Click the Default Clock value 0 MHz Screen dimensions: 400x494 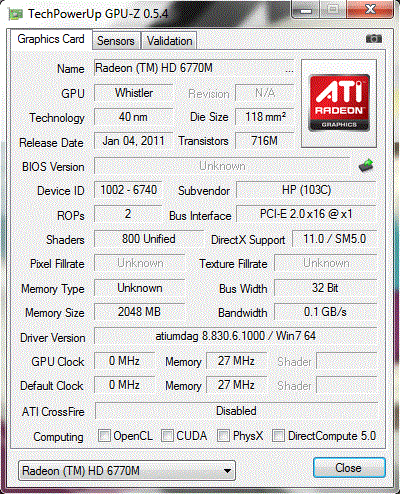click(125, 385)
